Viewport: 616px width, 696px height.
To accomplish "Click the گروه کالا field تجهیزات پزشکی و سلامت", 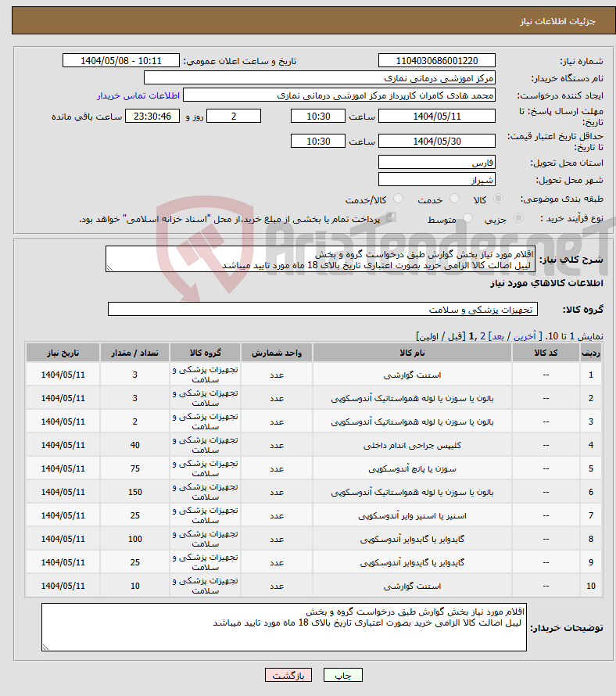I will coord(323,310).
